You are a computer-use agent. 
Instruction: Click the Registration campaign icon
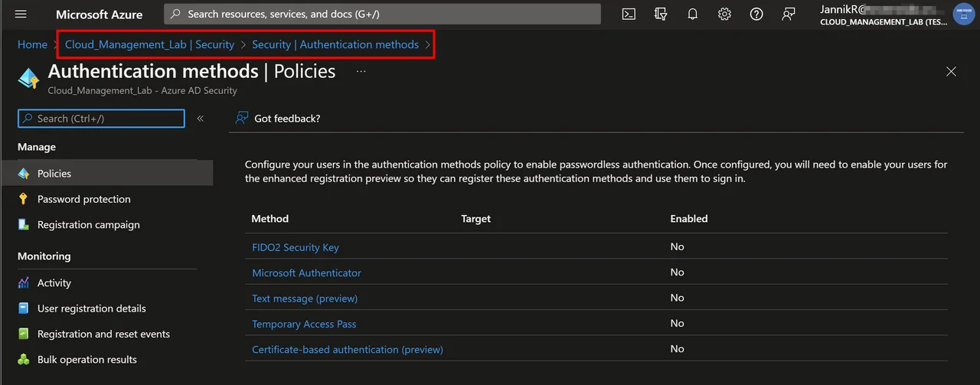click(24, 225)
